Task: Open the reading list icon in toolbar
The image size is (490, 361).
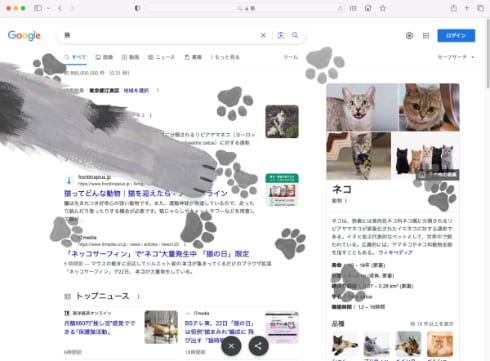Action: pyautogui.click(x=353, y=8)
